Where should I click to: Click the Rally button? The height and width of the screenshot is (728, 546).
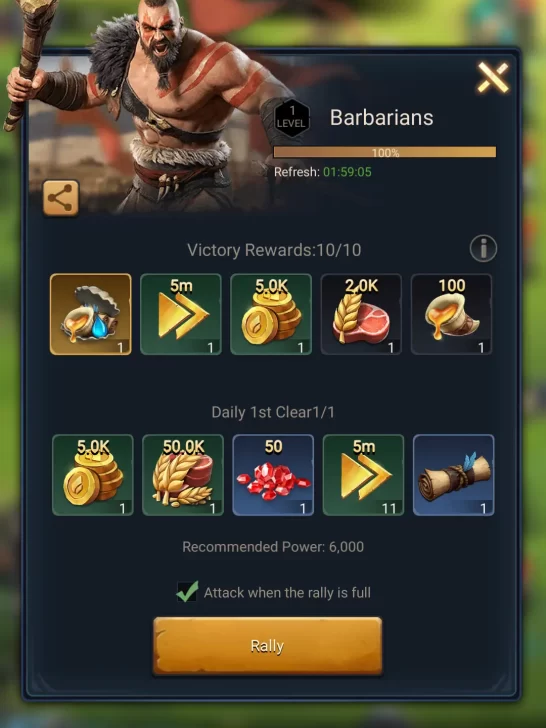coord(267,646)
